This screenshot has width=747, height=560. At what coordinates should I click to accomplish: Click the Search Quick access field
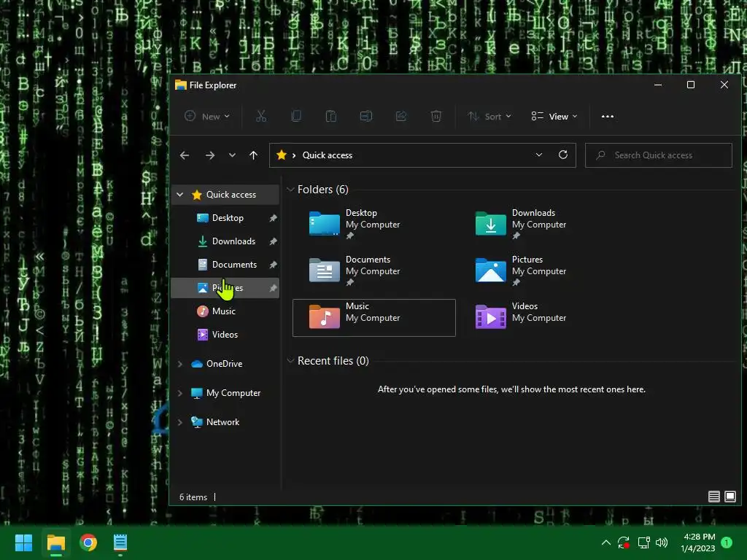tap(659, 155)
